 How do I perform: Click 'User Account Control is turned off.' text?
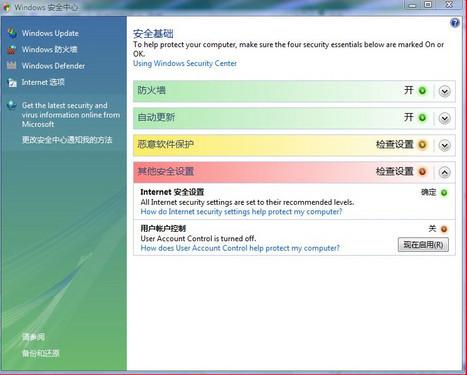[198, 238]
